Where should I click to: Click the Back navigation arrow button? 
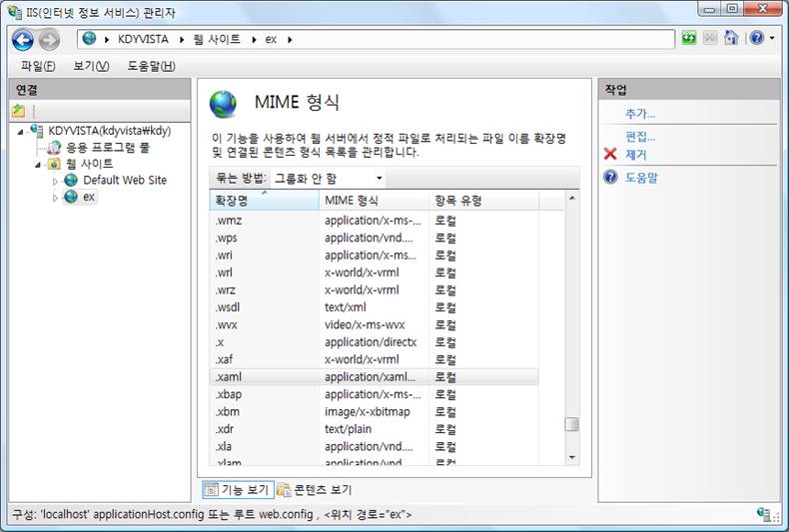[22, 39]
